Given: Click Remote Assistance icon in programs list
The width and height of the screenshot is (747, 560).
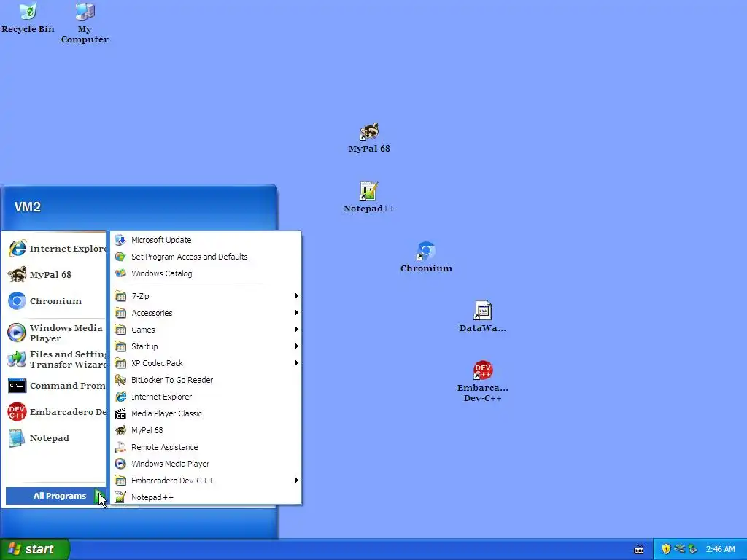Looking at the screenshot, I should pos(120,447).
